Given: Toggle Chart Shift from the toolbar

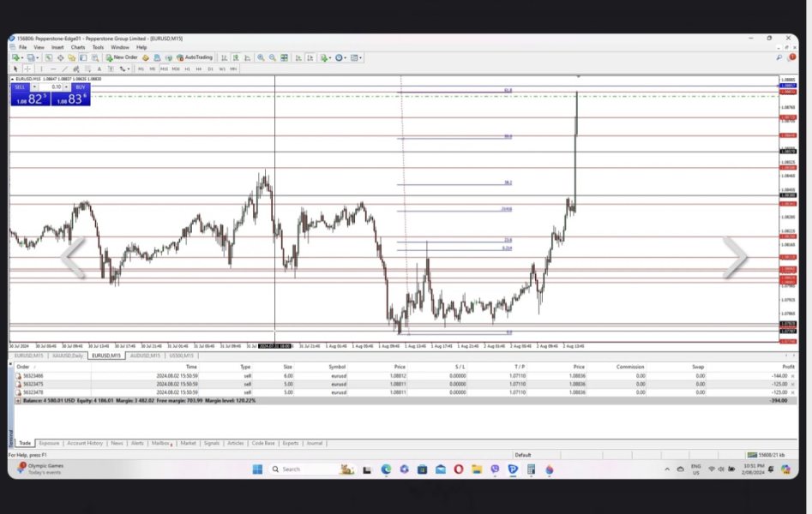Looking at the screenshot, I should point(310,58).
